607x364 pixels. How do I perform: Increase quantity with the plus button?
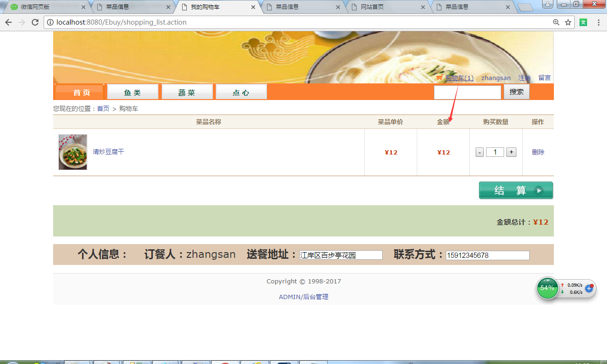point(511,152)
